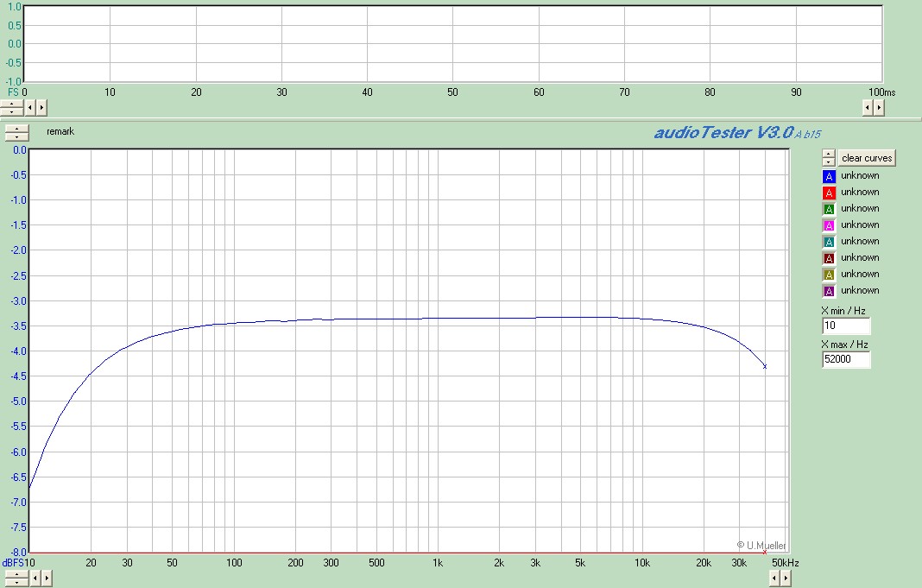
Task: Toggle the purple curve A button
Action: pos(829,291)
